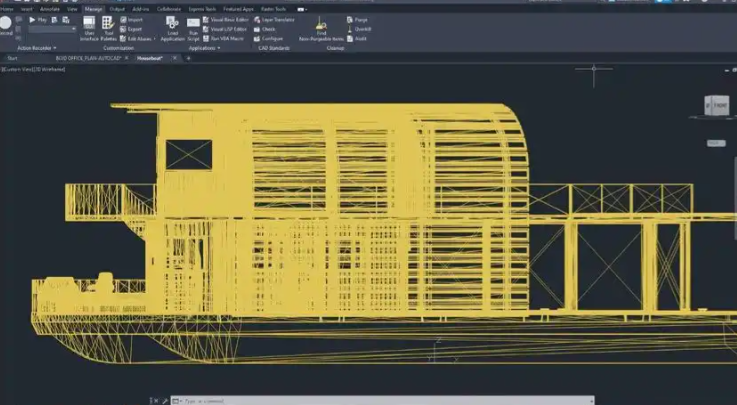
Task: Open the action macro name dropdown
Action: pos(52,29)
